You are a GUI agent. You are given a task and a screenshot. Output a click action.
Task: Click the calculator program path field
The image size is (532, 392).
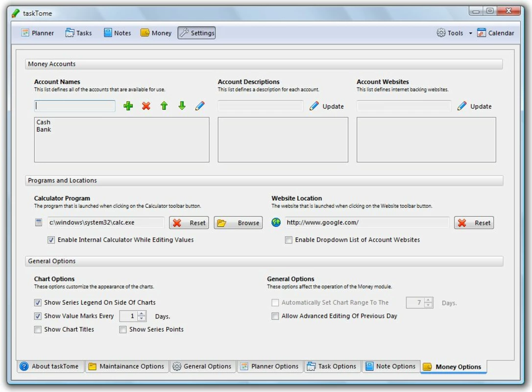pyautogui.click(x=105, y=222)
